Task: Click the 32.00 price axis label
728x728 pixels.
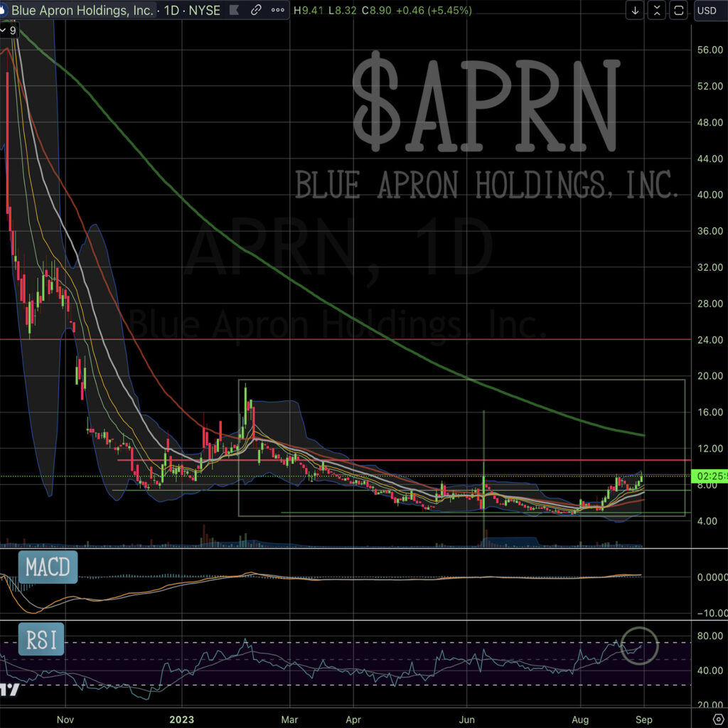Action: (710, 267)
